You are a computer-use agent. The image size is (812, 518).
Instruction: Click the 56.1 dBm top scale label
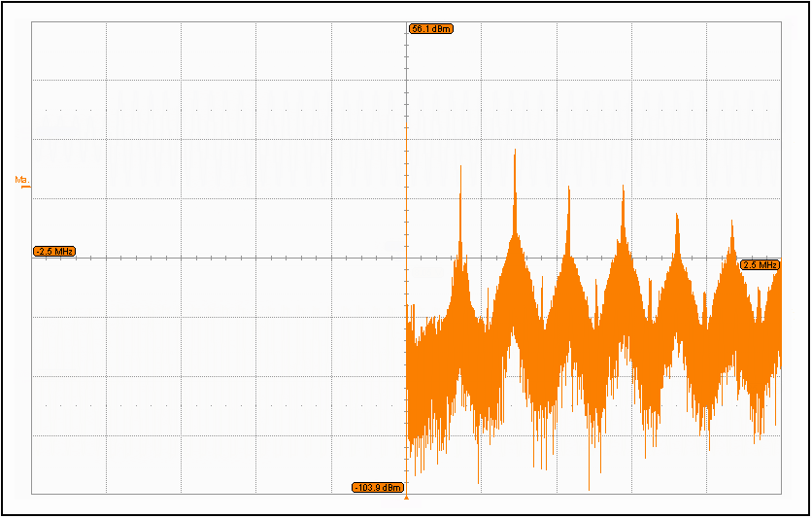pyautogui.click(x=431, y=29)
